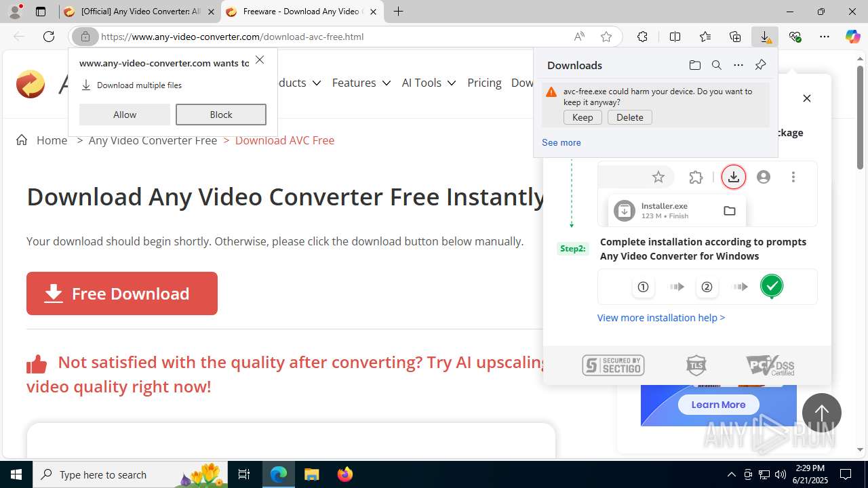
Task: Open Task View on taskbar
Action: coord(244,474)
